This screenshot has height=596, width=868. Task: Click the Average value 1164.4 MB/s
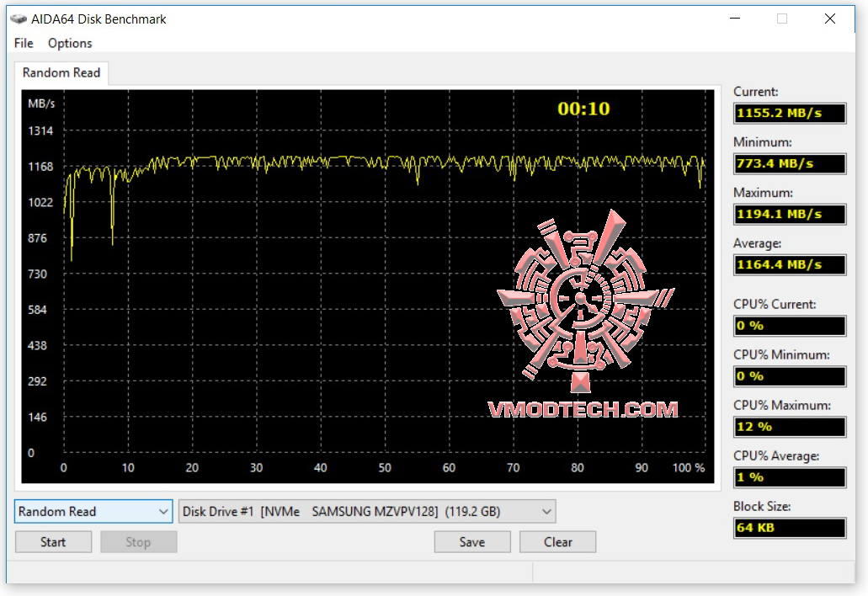790,264
